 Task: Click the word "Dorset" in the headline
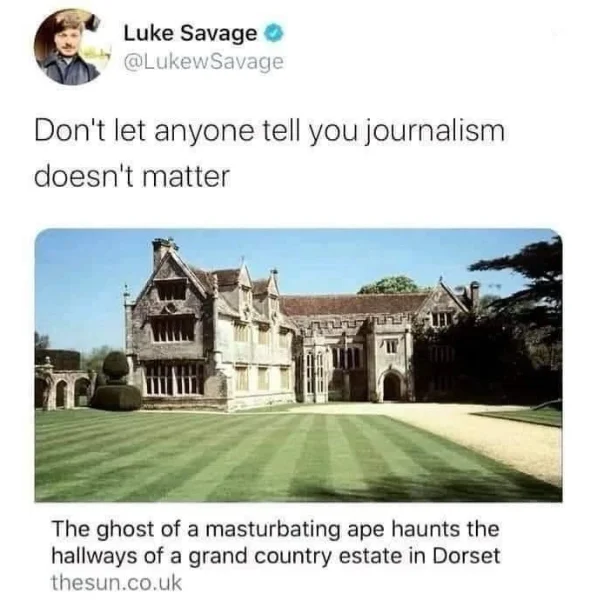point(466,556)
